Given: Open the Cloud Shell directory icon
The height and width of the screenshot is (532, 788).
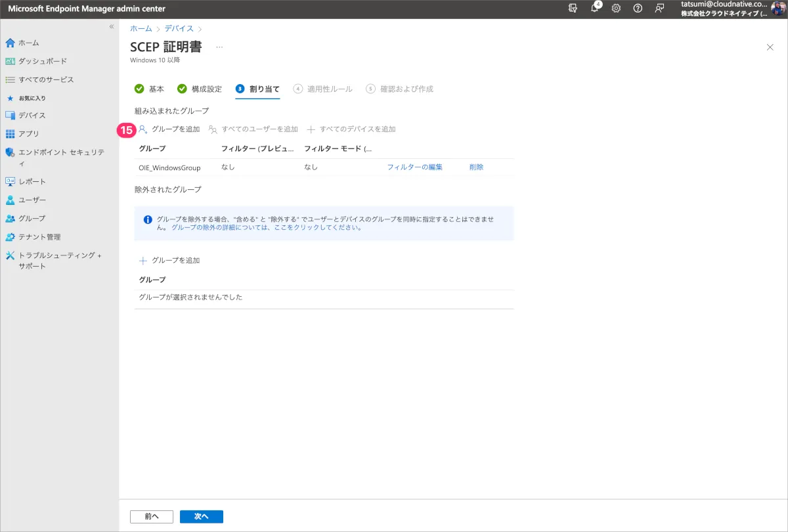Looking at the screenshot, I should point(573,9).
